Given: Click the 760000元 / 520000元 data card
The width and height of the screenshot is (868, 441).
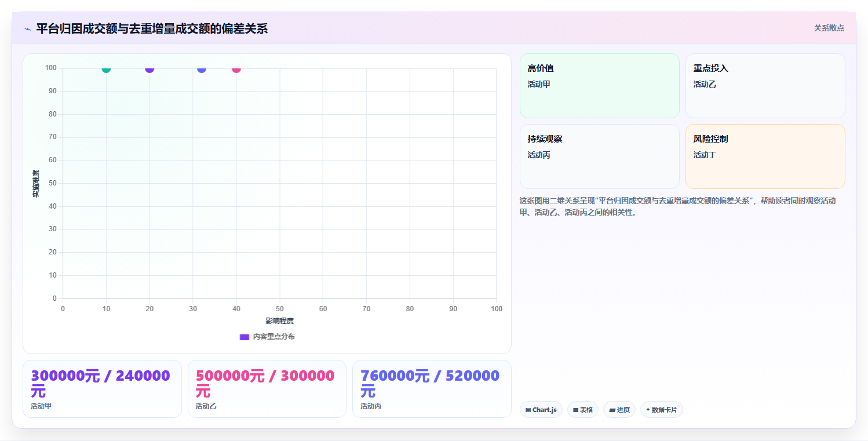Looking at the screenshot, I should [x=432, y=389].
